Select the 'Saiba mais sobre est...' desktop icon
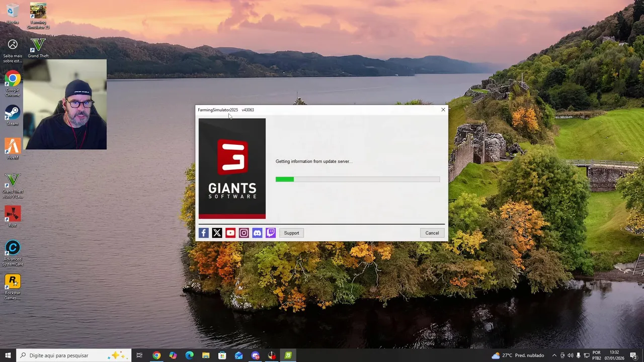Viewport: 644px width, 362px height. (x=13, y=51)
